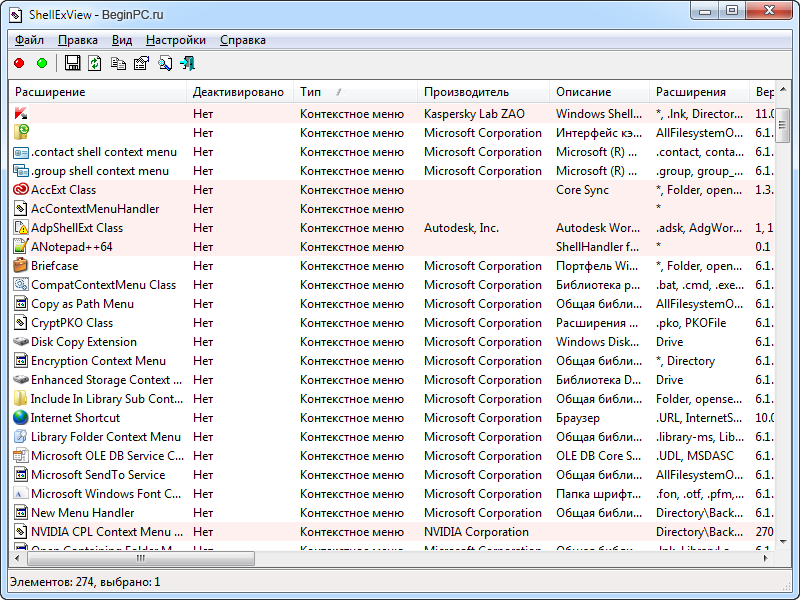800x600 pixels.
Task: Click the vertical scrollbar down arrow
Action: tap(783, 542)
